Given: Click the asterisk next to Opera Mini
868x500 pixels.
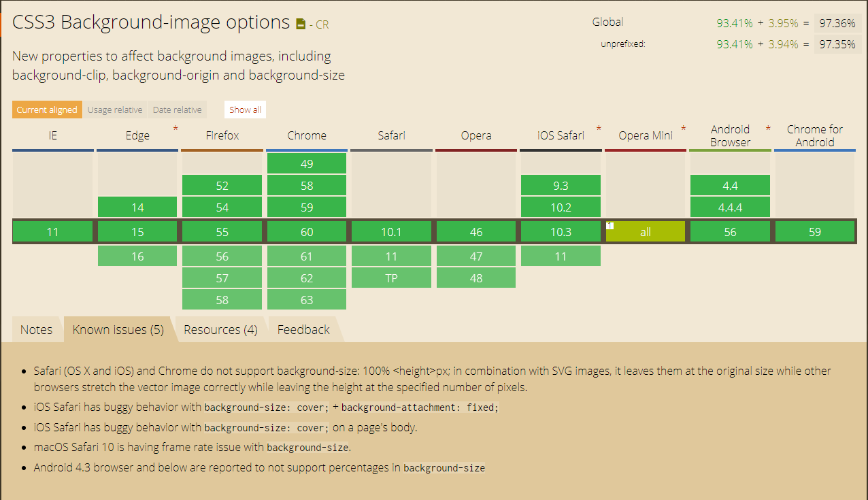Looking at the screenshot, I should (x=683, y=129).
